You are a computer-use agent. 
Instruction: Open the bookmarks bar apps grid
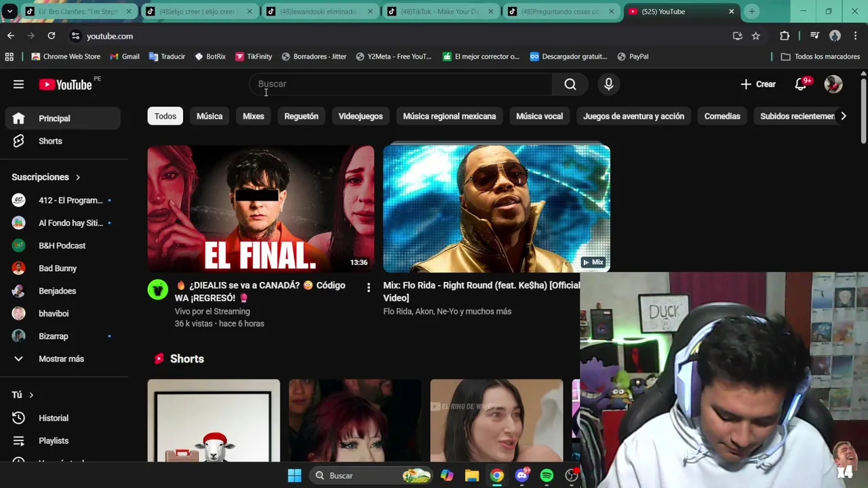point(9,56)
